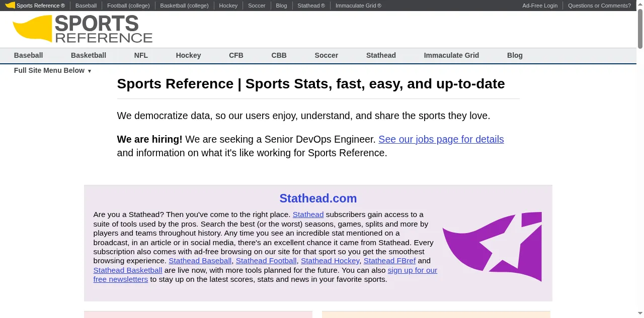
Task: Visit the Stathead Baseball link
Action: (200, 261)
